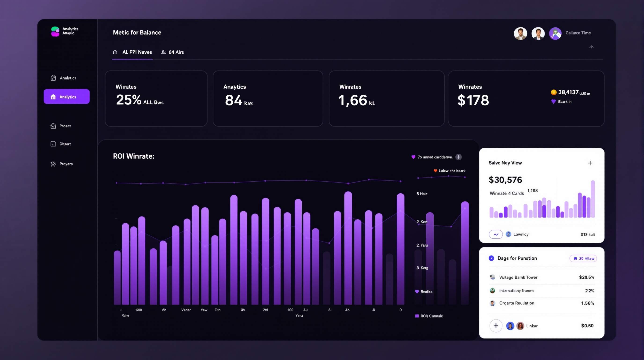
Task: Click the alerts icon beside 64 Airs
Action: [164, 52]
